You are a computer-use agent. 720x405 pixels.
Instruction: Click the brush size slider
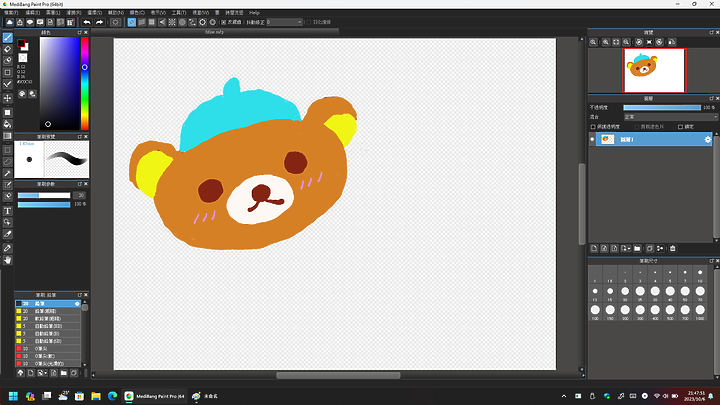pos(44,196)
